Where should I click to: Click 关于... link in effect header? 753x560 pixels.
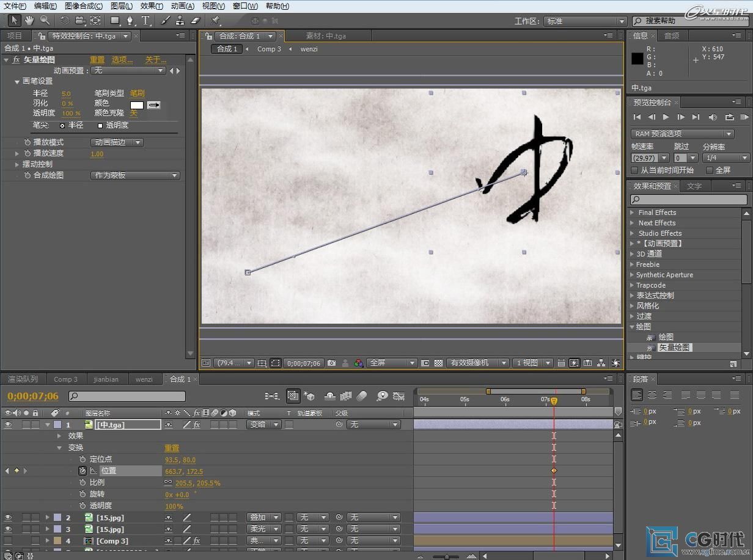(155, 60)
